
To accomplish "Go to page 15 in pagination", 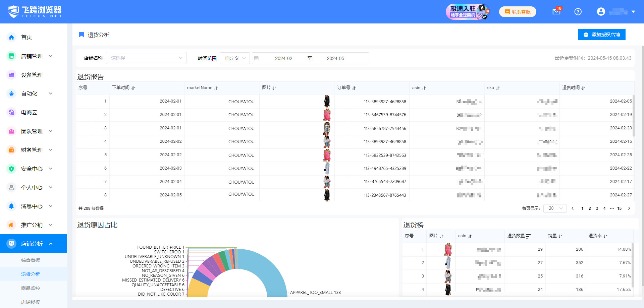I will tap(619, 208).
